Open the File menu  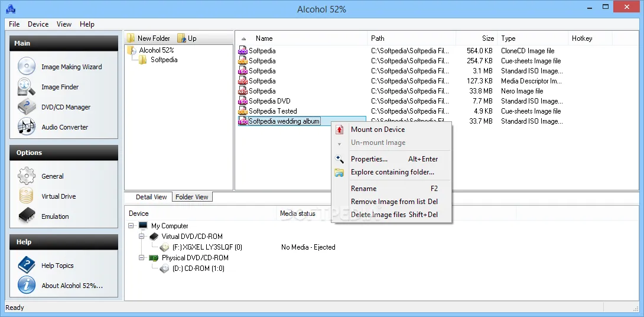click(14, 24)
